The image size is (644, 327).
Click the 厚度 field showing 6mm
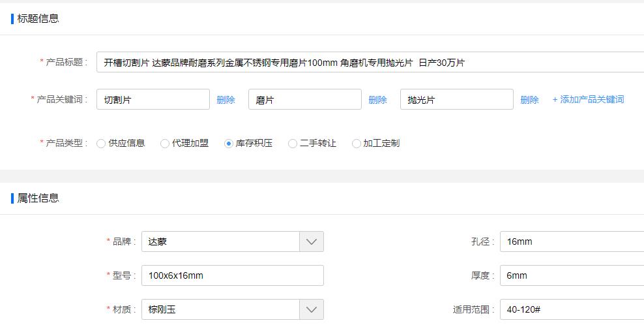(x=572, y=275)
